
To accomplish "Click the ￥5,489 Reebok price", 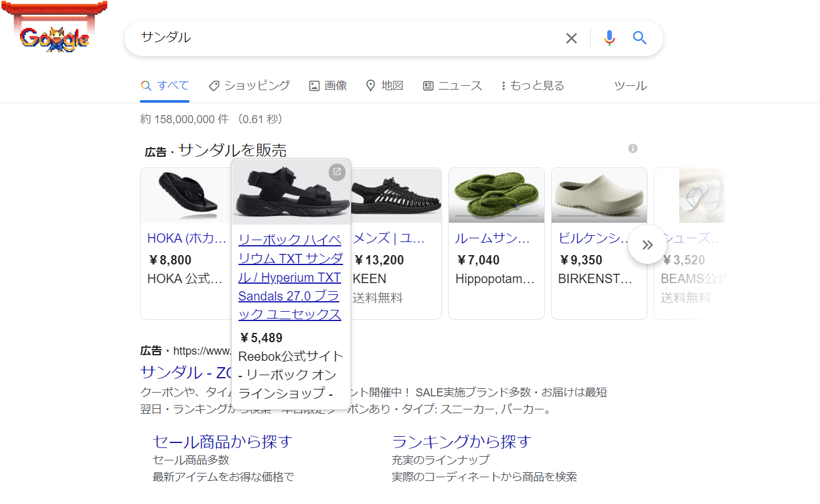I will (x=260, y=338).
